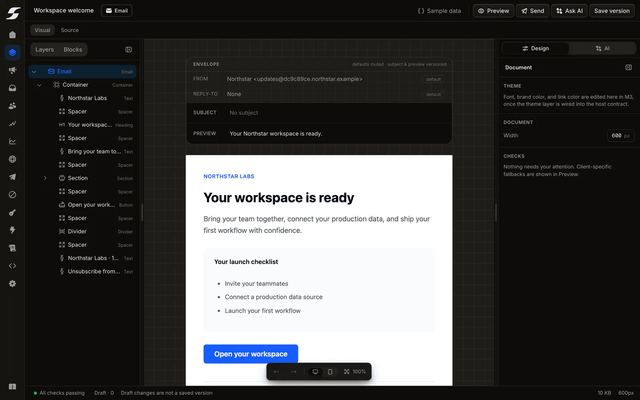Open Sample data
The width and height of the screenshot is (640, 400).
(439, 11)
